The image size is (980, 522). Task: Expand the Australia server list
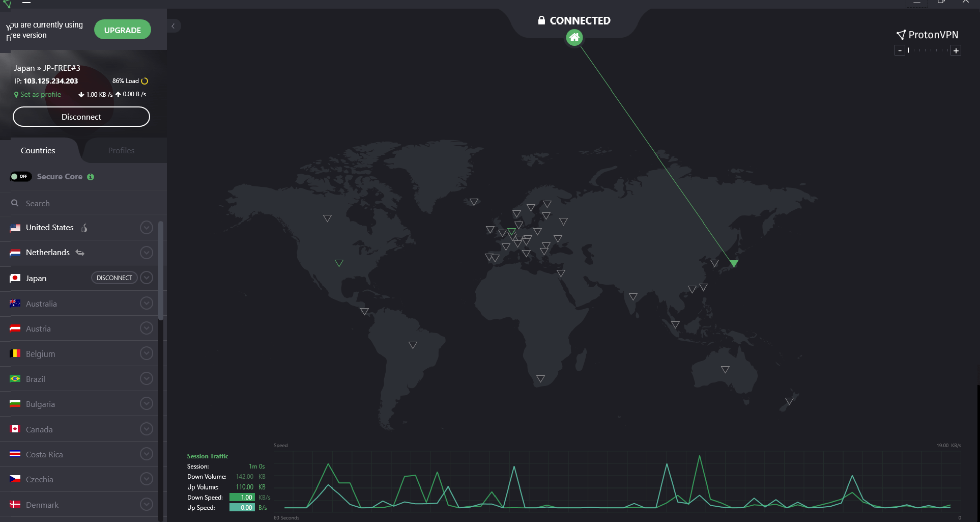click(x=147, y=303)
